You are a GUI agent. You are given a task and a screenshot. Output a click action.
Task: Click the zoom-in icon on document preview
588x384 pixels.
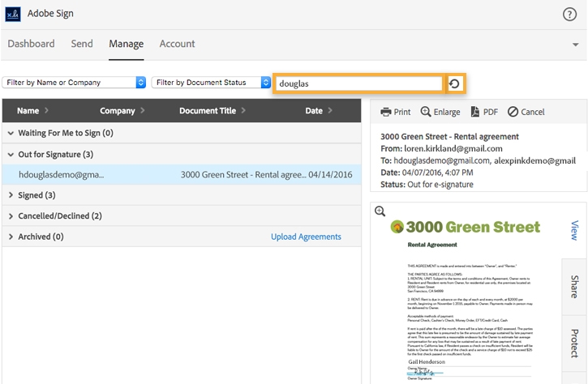click(x=380, y=211)
